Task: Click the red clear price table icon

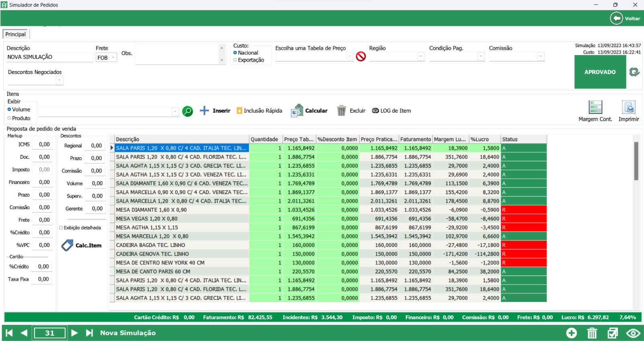Action: (361, 57)
